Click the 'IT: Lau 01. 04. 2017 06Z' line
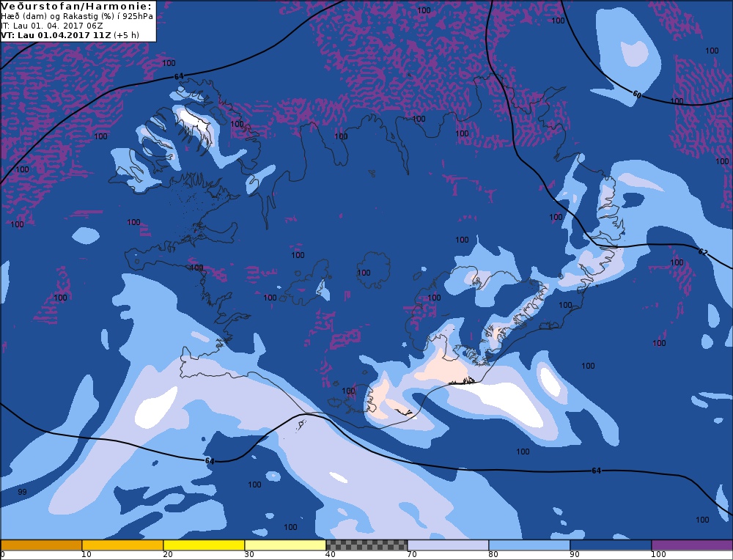This screenshot has width=733, height=560. 52,26
